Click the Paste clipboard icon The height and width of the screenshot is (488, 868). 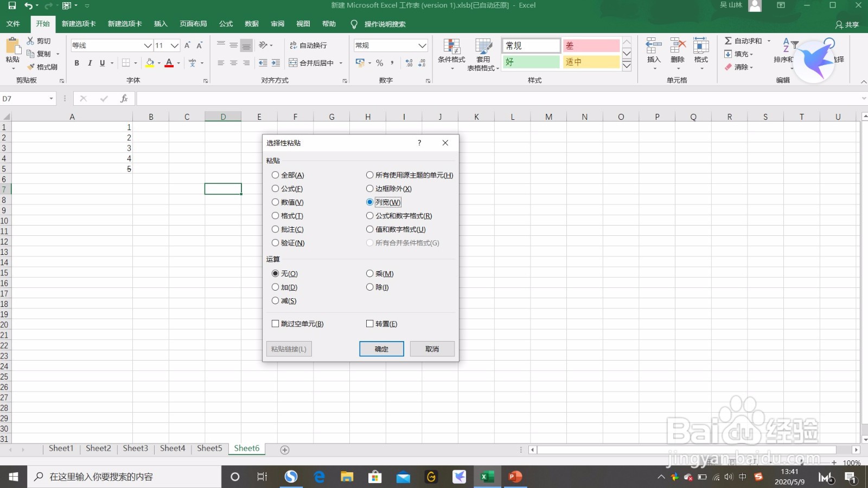pyautogui.click(x=12, y=46)
